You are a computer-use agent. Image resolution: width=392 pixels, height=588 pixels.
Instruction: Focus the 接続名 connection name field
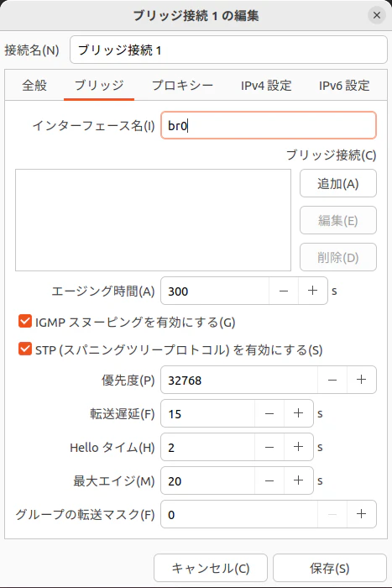pyautogui.click(x=228, y=50)
